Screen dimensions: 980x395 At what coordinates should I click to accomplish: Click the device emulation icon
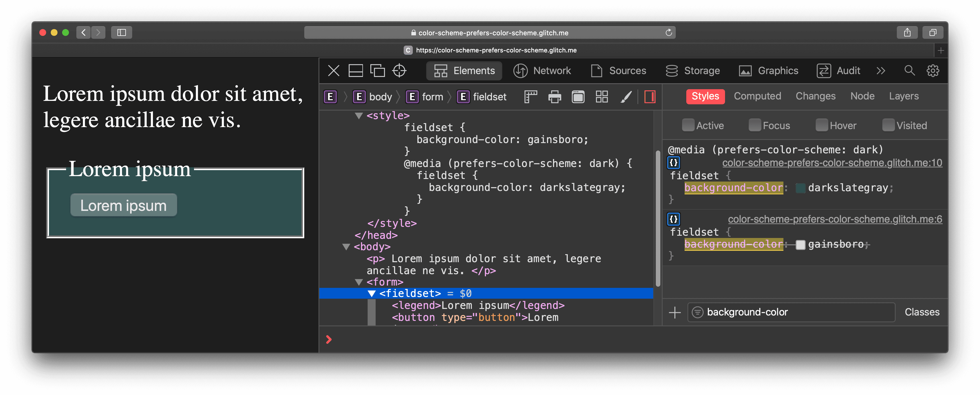click(378, 71)
